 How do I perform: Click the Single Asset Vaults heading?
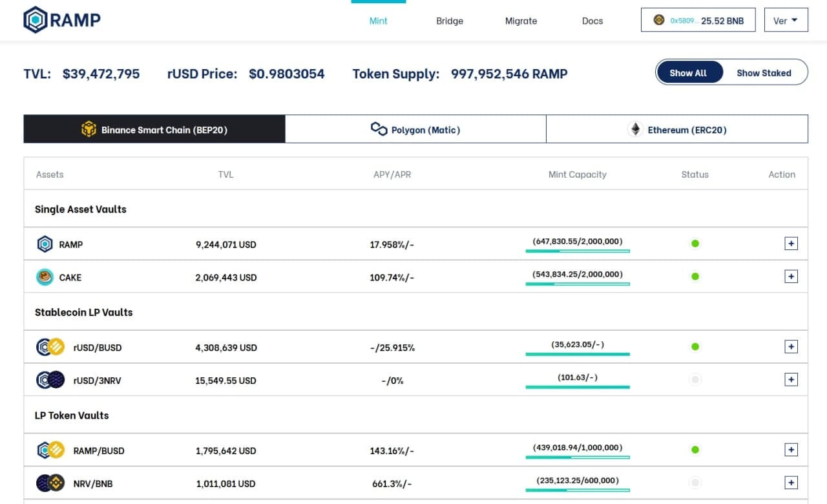[x=81, y=209]
